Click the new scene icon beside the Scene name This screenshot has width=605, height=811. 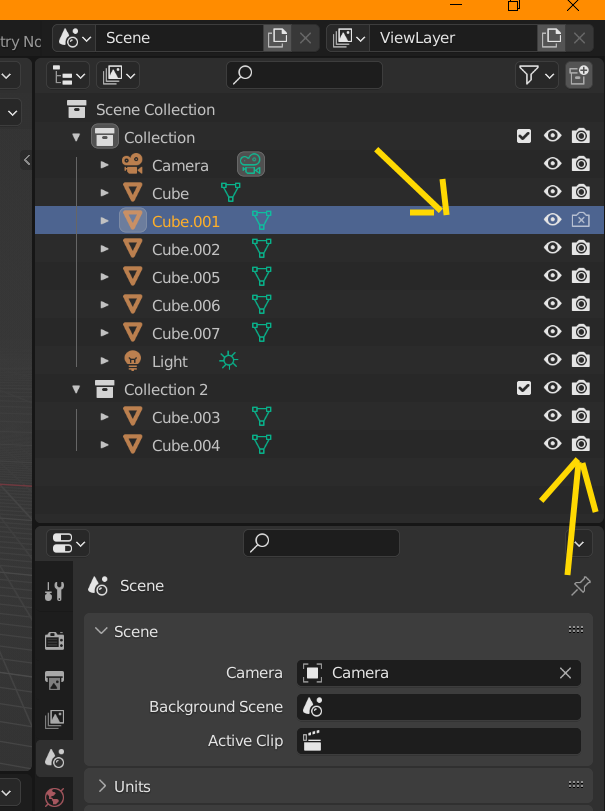coord(276,38)
